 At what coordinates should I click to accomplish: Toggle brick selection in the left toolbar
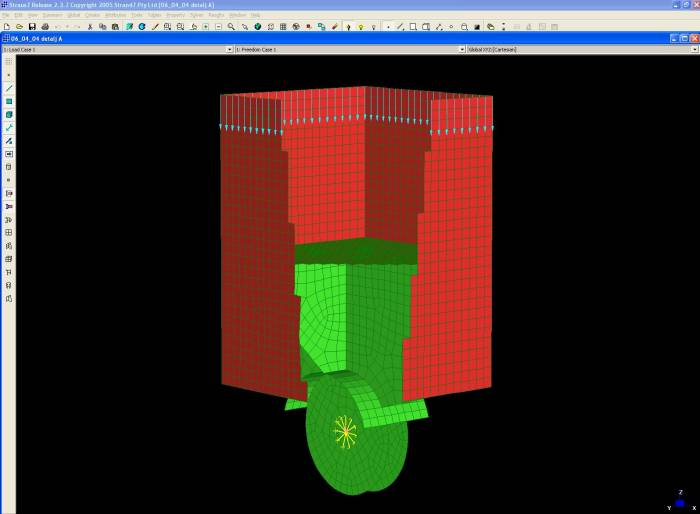coord(9,115)
